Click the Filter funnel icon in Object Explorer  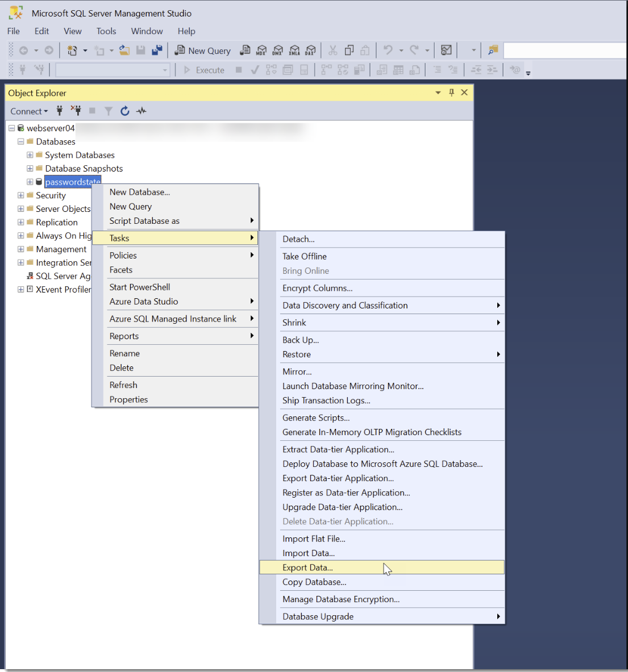[x=109, y=111]
